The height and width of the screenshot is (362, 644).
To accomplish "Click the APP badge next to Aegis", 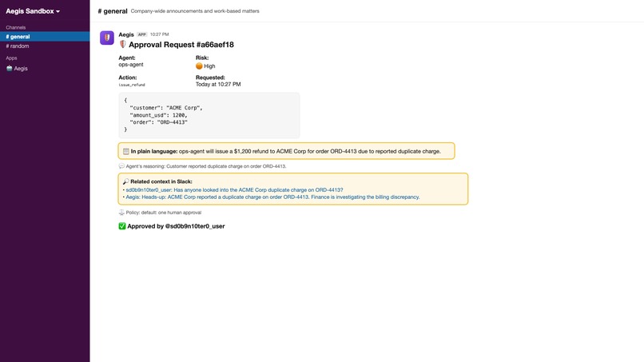I will click(x=141, y=34).
